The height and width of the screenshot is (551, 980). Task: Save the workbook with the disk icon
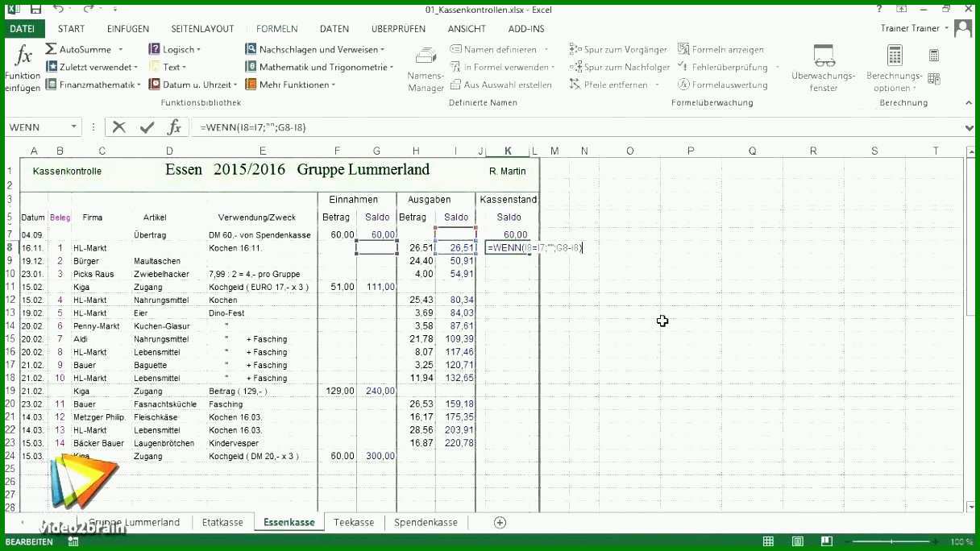pyautogui.click(x=34, y=9)
